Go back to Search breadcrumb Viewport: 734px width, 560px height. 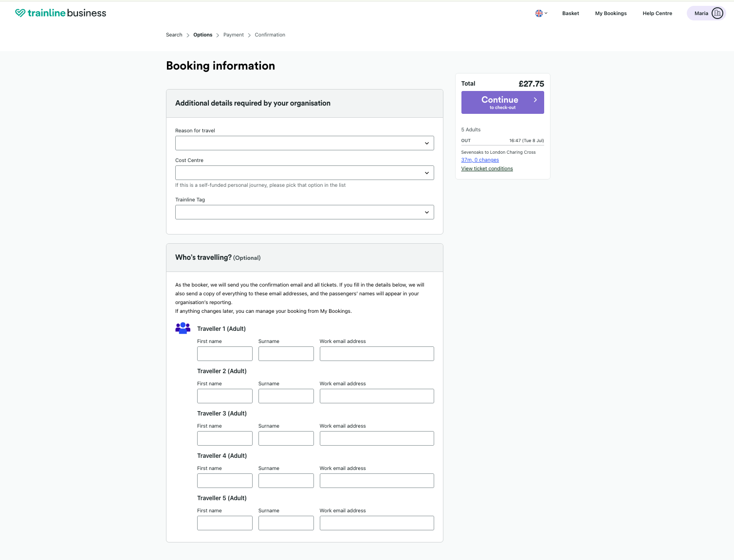[x=174, y=35]
